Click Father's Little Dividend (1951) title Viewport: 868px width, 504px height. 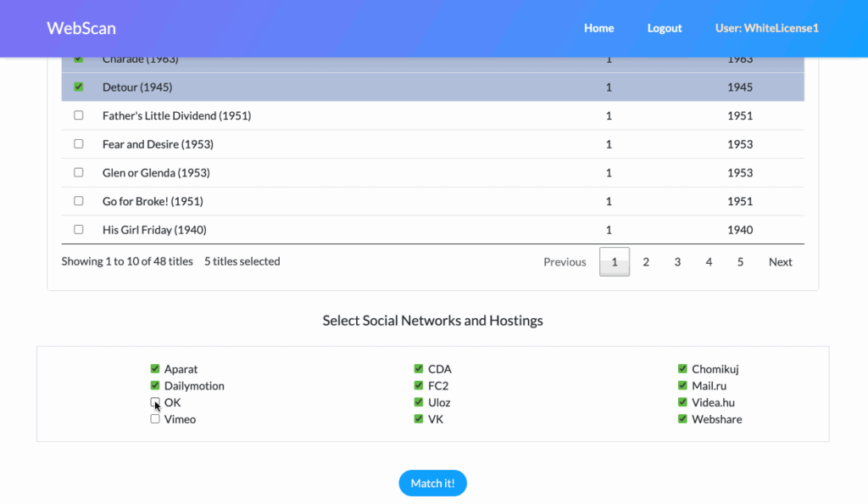(x=176, y=115)
